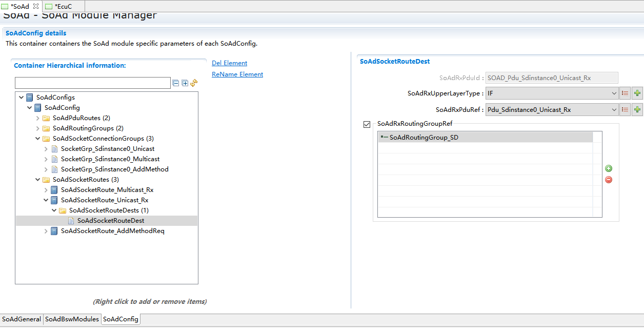Screen dimensions: 644x328
Task: Click green plus beside SoAdRxUpperLayerType
Action: tap(637, 93)
